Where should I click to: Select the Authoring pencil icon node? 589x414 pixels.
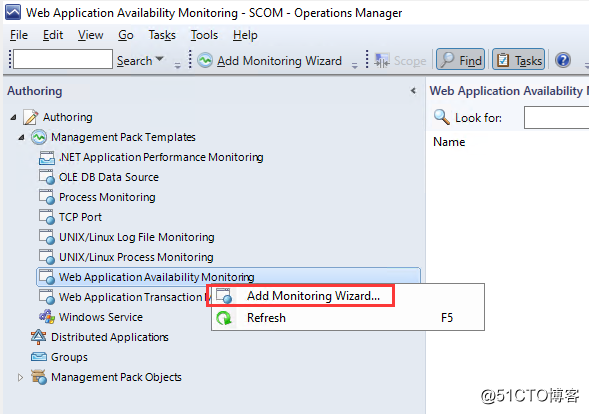click(x=30, y=117)
